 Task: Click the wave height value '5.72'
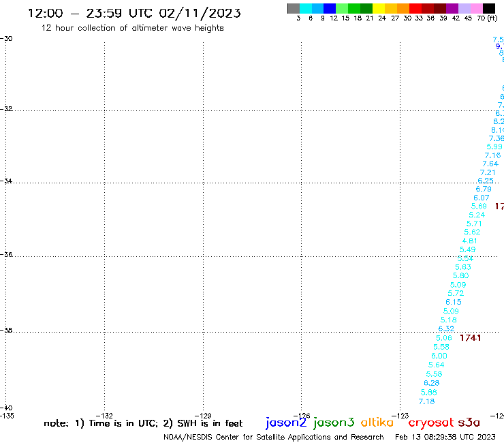pos(456,294)
